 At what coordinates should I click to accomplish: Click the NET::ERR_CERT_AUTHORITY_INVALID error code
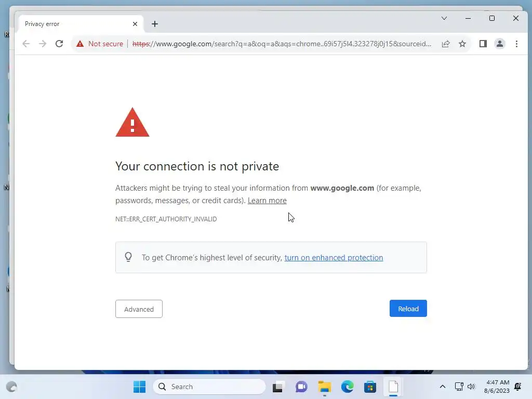[x=166, y=219]
